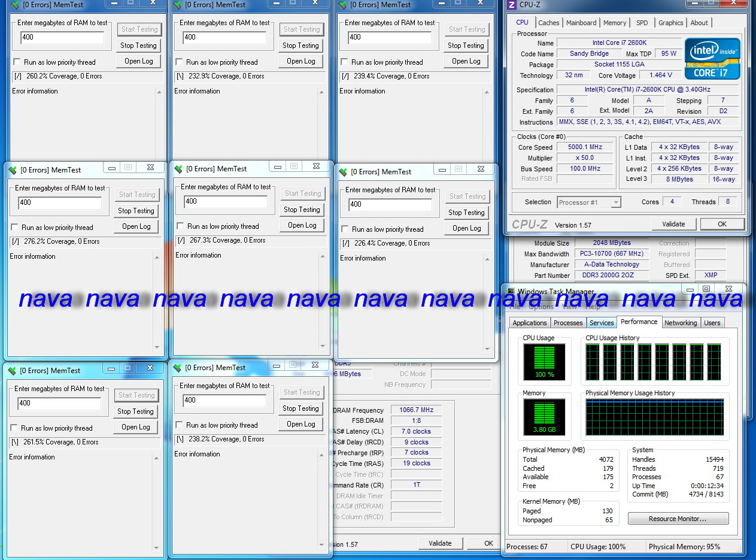This screenshot has width=756, height=560.
Task: Switch to the Mainboard tab in CPU-Z
Action: 581,23
